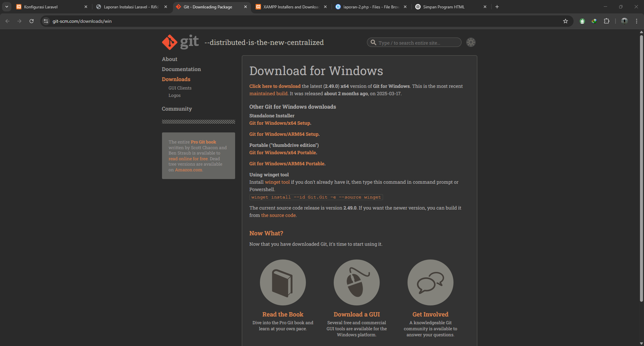Bookmark this page with star icon
This screenshot has width=644, height=346.
(566, 21)
